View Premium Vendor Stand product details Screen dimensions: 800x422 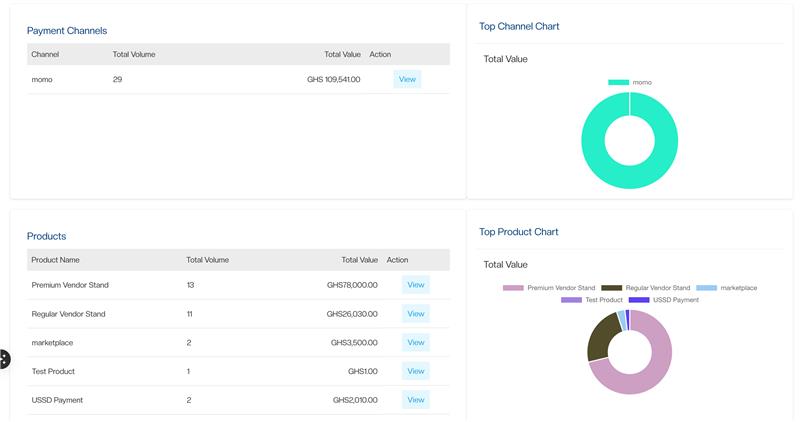pos(416,285)
